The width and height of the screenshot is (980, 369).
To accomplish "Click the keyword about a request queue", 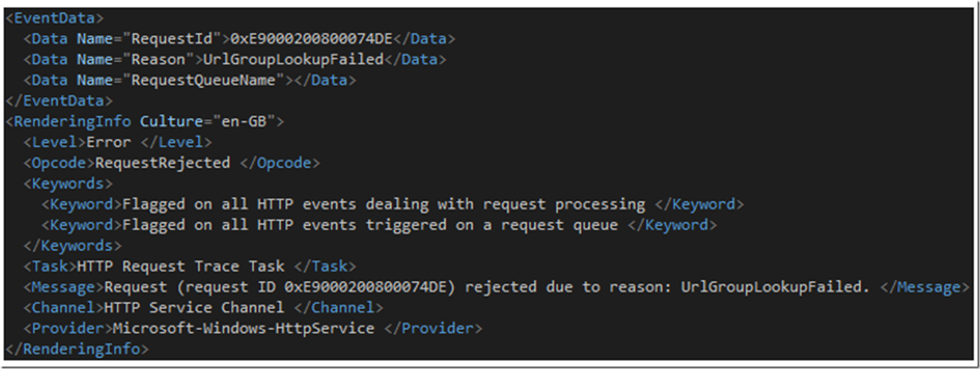I will coord(370,225).
